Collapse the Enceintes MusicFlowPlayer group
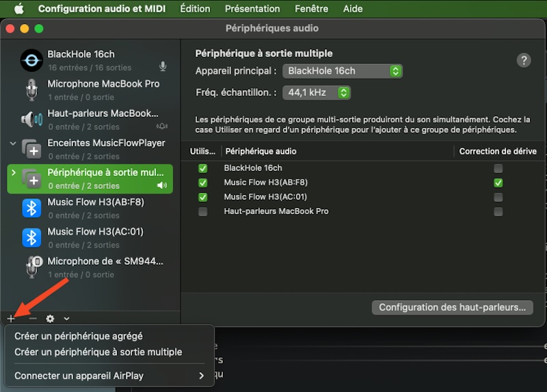 tap(13, 144)
